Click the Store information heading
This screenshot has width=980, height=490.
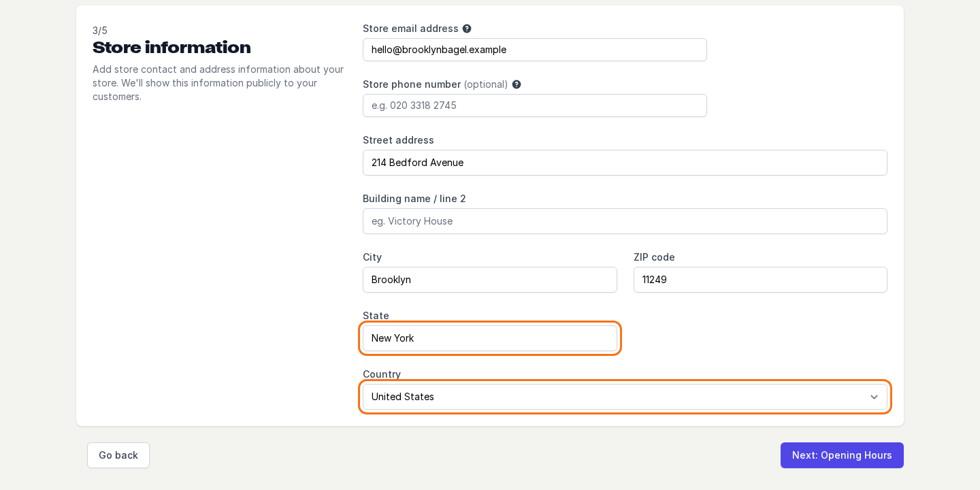[171, 48]
